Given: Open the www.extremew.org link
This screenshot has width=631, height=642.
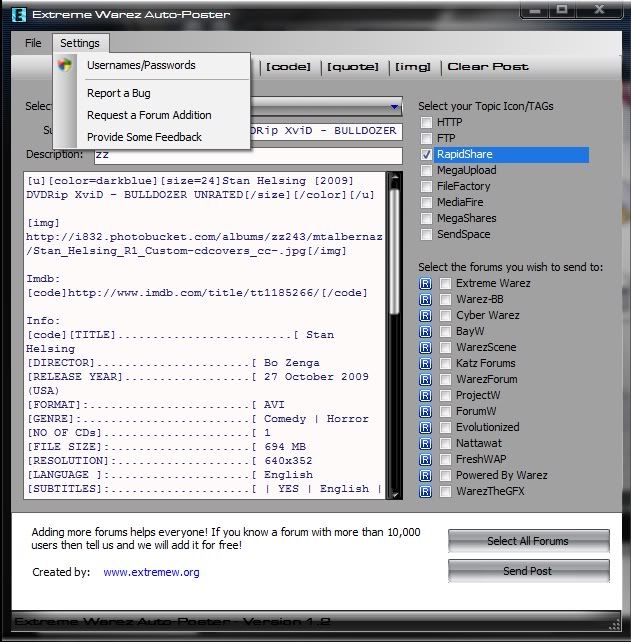Looking at the screenshot, I should pyautogui.click(x=151, y=572).
